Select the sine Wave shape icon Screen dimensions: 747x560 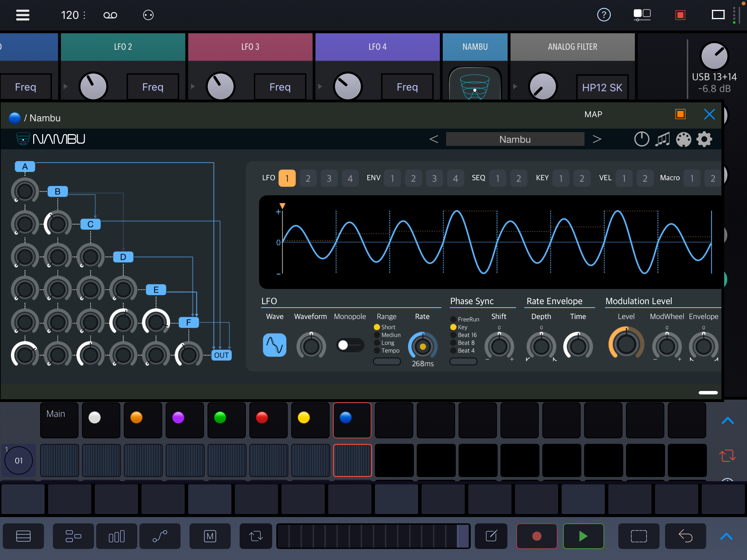tap(275, 345)
